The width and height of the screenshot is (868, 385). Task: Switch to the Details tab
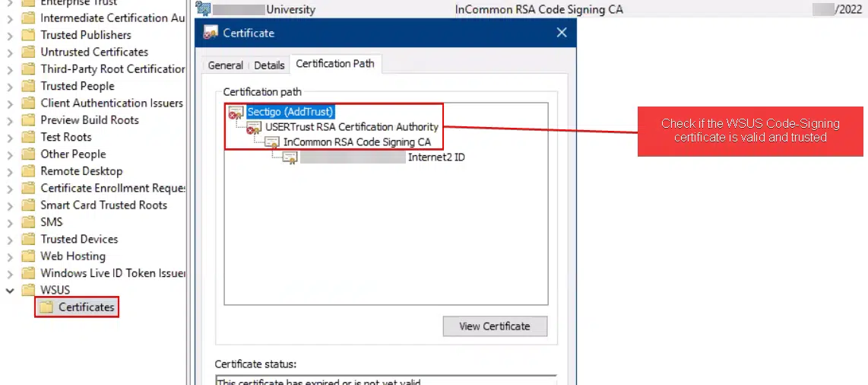click(x=269, y=65)
